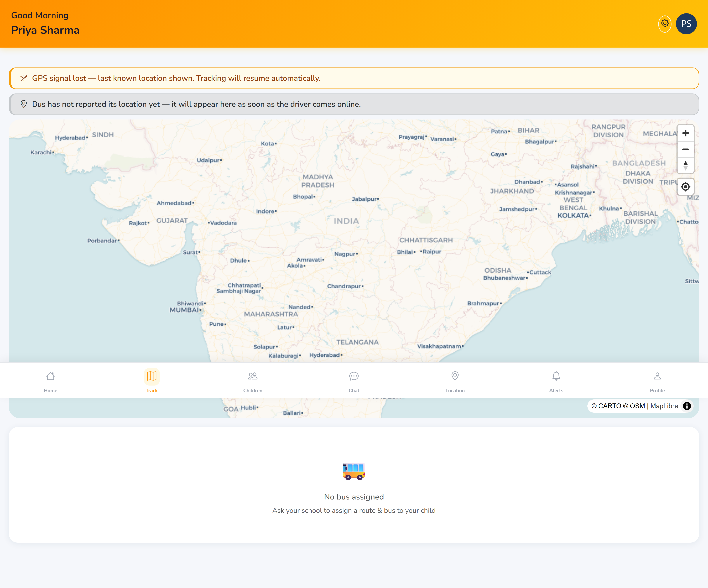Screen dimensions: 708x588
Task: Open the CARTO attribution link
Action: pyautogui.click(x=606, y=406)
